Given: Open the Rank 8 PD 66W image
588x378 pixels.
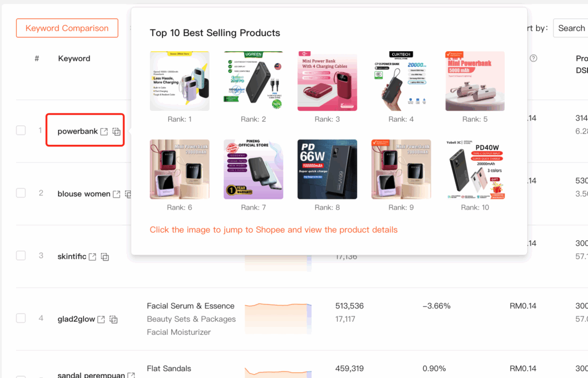Looking at the screenshot, I should (327, 169).
